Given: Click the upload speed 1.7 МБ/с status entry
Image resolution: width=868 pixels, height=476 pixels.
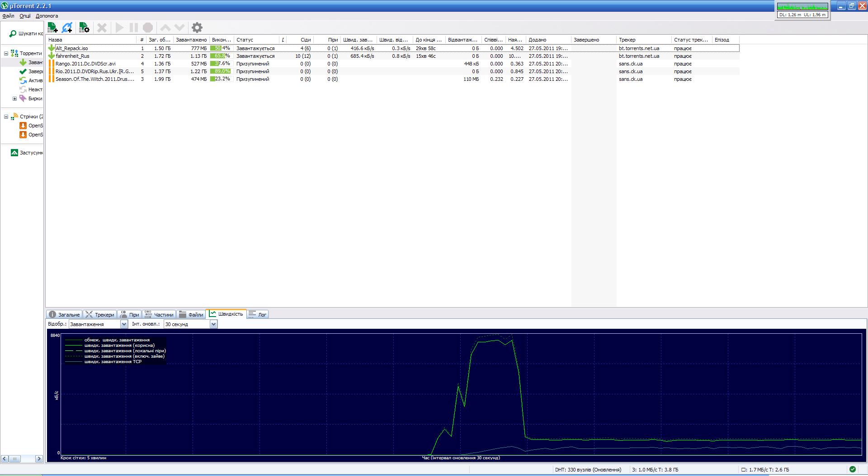Looking at the screenshot, I should (765, 470).
